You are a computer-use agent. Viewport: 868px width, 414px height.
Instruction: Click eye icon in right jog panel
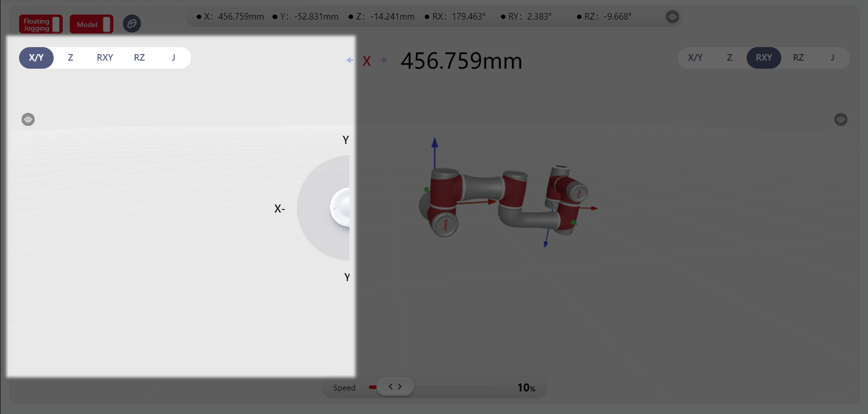point(840,119)
